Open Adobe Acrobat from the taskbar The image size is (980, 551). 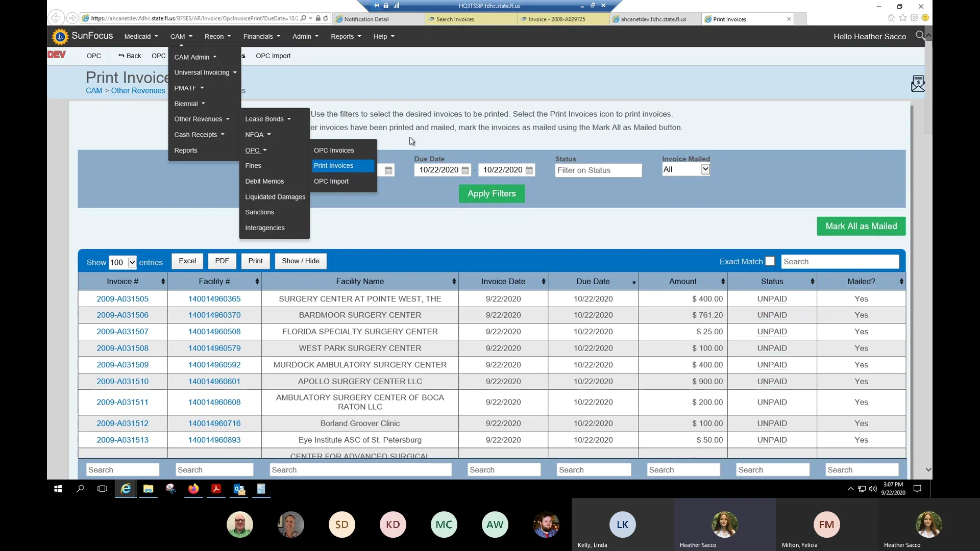(216, 489)
